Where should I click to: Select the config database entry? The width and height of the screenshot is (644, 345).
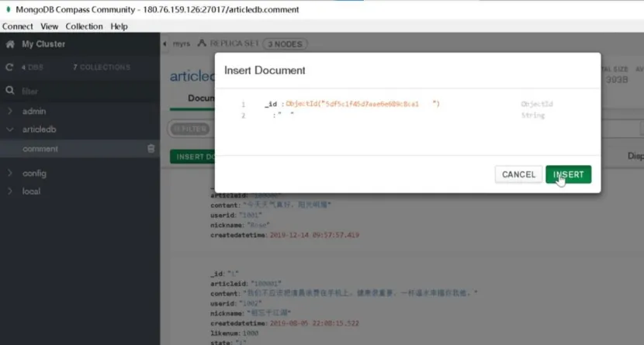click(34, 173)
